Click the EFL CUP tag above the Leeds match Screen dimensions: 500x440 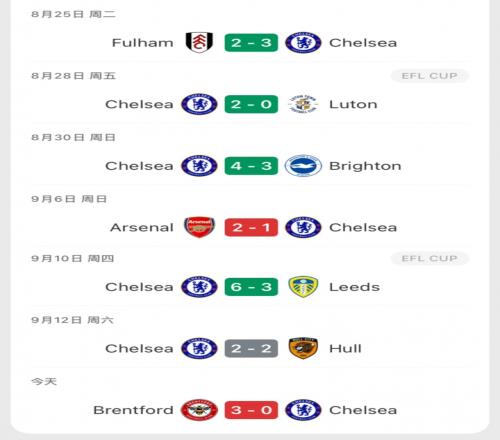click(x=430, y=258)
